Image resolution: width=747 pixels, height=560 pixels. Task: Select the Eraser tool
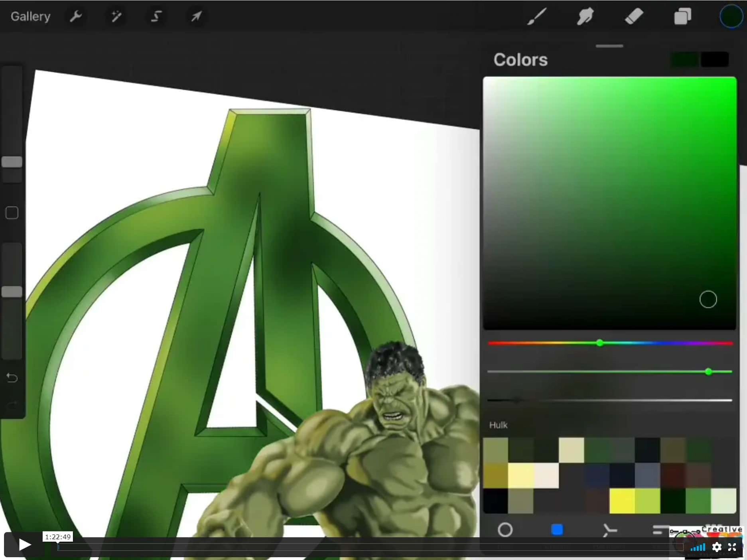point(634,17)
